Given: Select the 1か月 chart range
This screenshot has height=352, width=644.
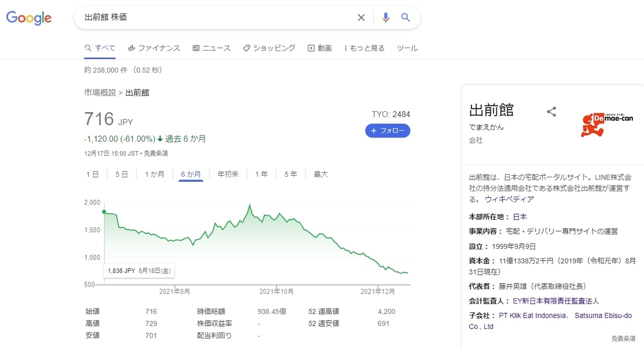Looking at the screenshot, I should (x=154, y=174).
